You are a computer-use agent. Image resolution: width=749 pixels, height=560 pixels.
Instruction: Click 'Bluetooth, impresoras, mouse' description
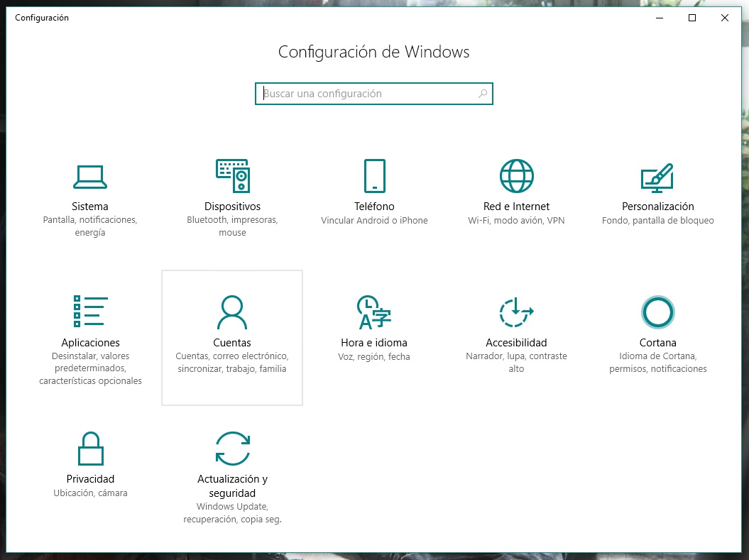click(232, 226)
